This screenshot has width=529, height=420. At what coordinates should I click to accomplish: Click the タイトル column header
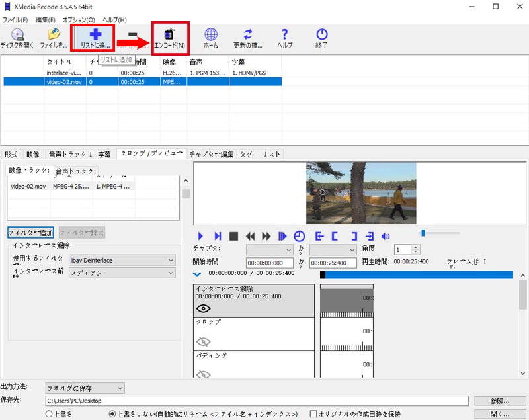point(65,62)
